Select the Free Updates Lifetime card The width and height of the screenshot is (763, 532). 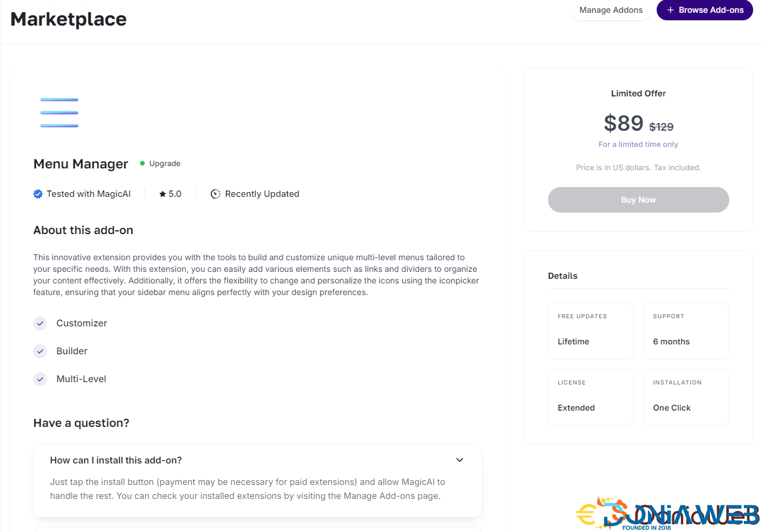coord(590,330)
